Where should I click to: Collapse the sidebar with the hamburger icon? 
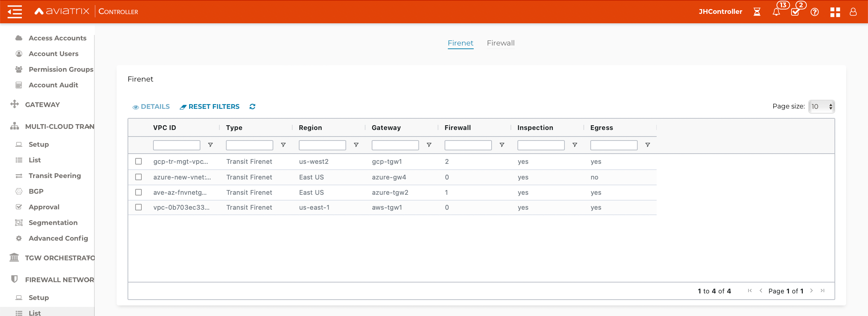click(x=15, y=12)
